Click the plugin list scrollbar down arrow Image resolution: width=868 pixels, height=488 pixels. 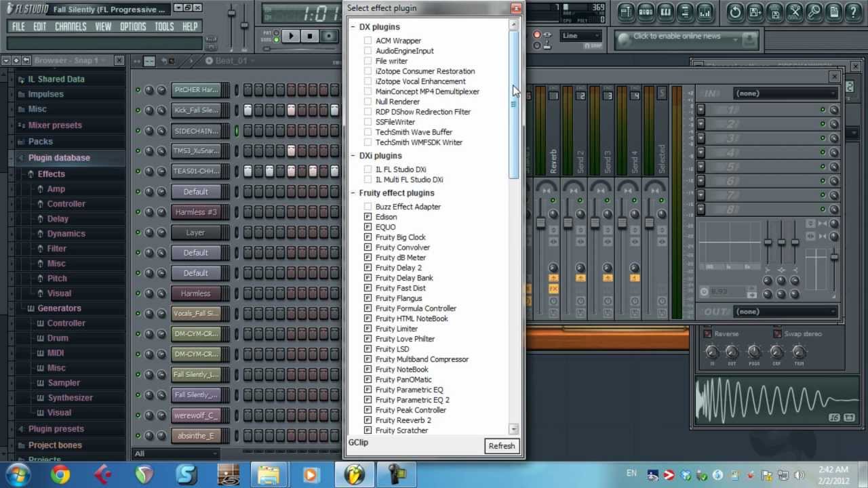coord(513,429)
